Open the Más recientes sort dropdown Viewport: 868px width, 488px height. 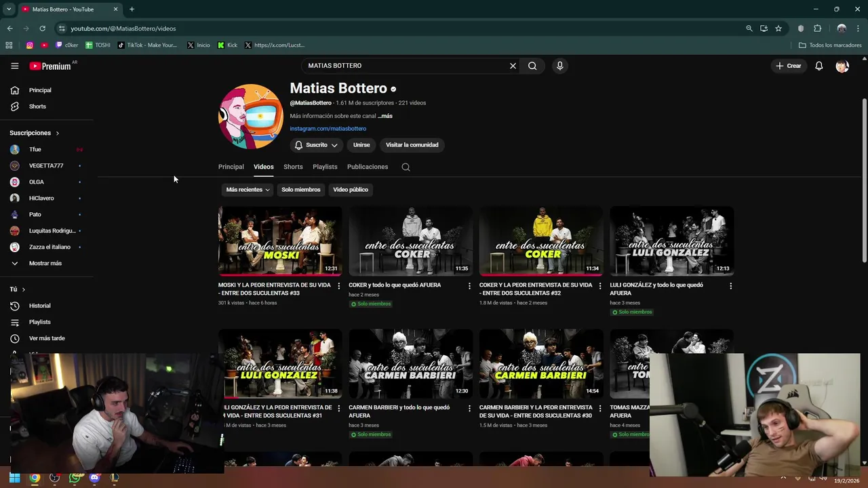tap(248, 190)
